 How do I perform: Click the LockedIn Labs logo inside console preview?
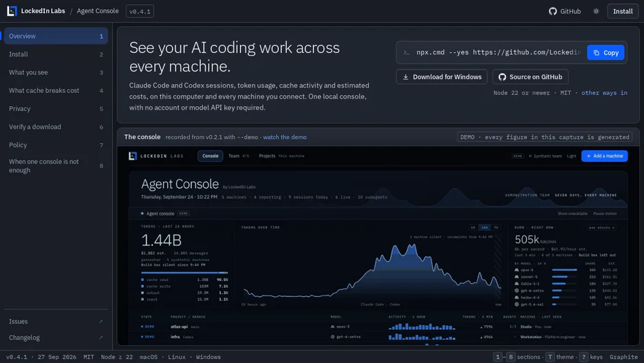pos(133,156)
